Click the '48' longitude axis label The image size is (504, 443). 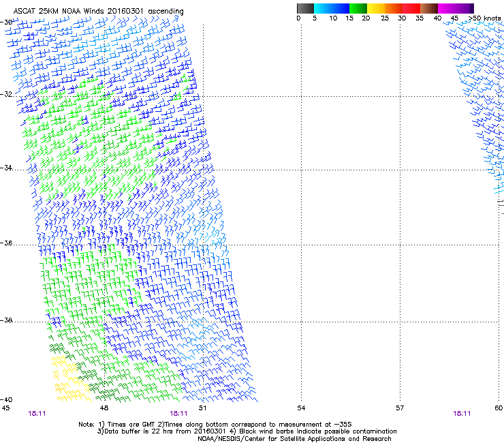pyautogui.click(x=104, y=408)
